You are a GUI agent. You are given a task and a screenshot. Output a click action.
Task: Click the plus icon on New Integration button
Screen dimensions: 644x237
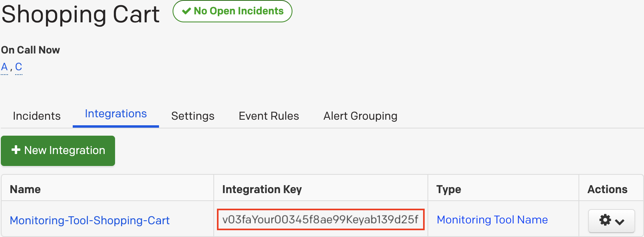(16, 150)
